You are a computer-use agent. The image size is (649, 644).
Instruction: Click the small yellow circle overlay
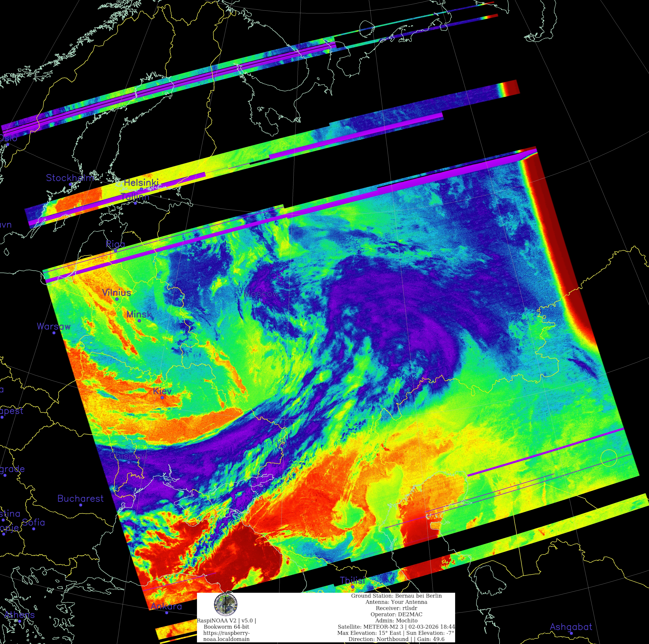coord(609,458)
